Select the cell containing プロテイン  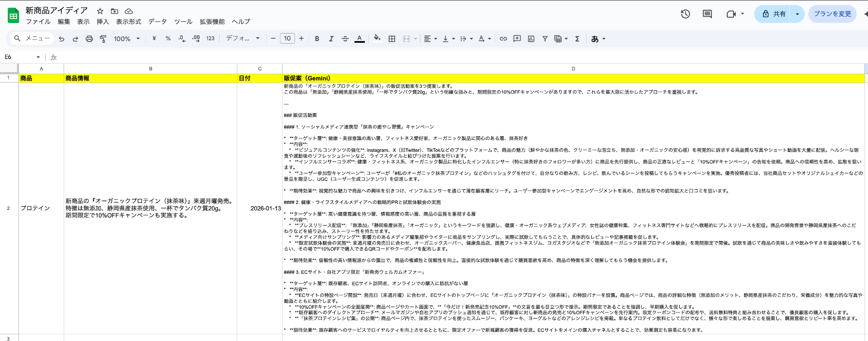coord(41,208)
